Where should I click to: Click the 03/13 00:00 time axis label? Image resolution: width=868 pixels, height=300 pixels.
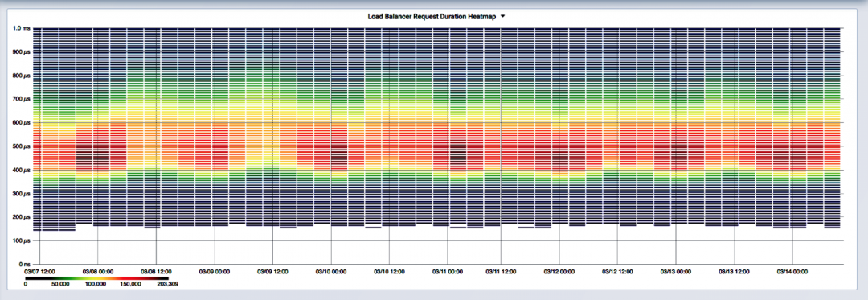pos(675,272)
